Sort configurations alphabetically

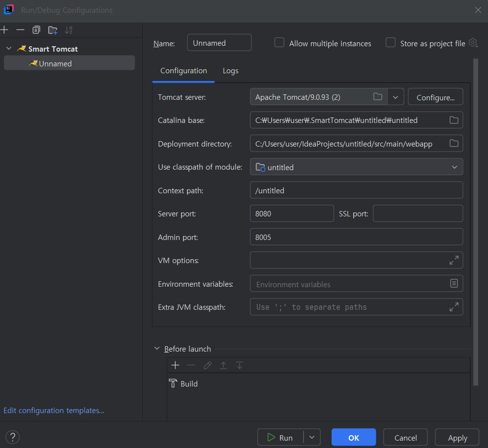tap(69, 30)
